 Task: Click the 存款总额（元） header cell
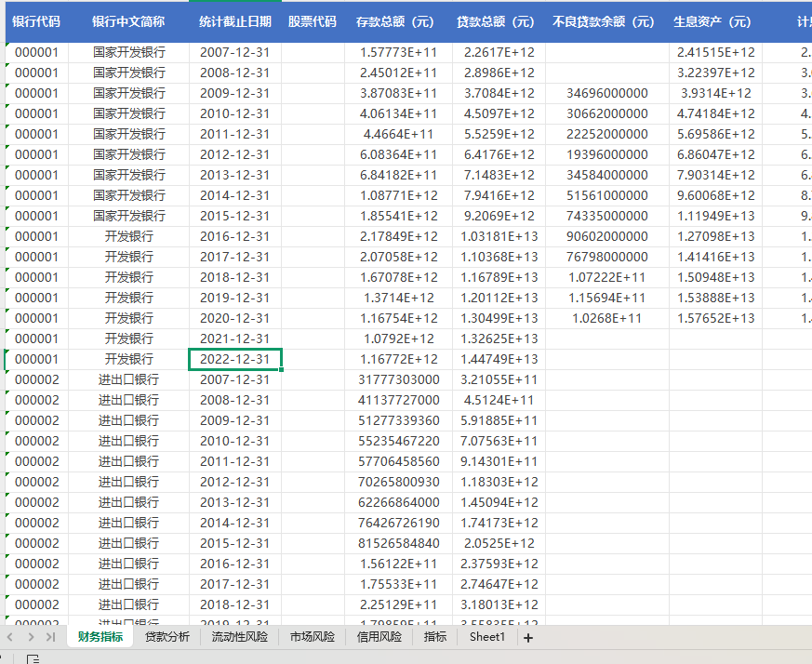pyautogui.click(x=398, y=21)
